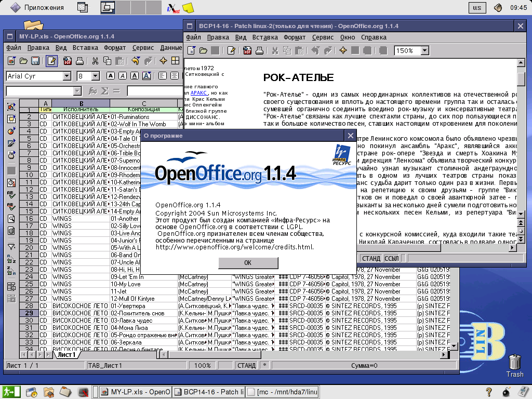
Task: Toggle Italic formatting in Calc
Action: tap(123, 76)
